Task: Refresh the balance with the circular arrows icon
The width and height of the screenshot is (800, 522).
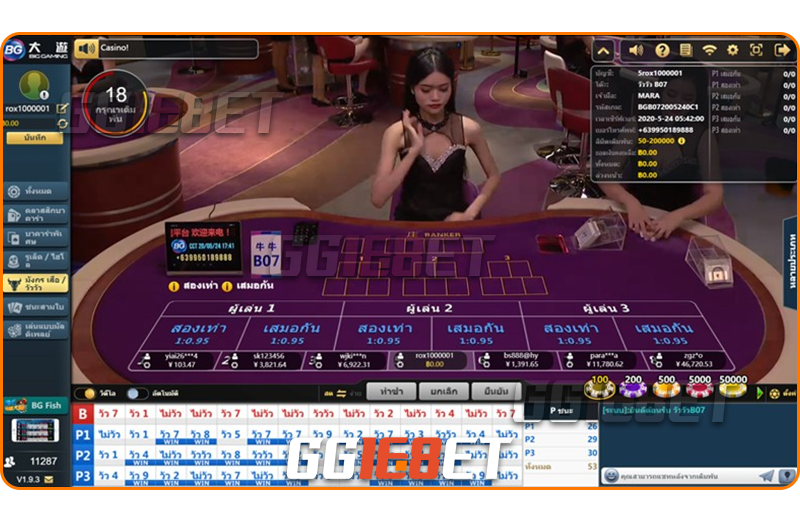Action: [62, 123]
